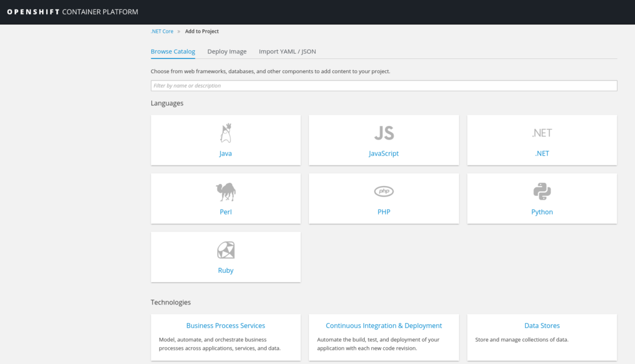Click the Filter by name or description field

[384, 86]
